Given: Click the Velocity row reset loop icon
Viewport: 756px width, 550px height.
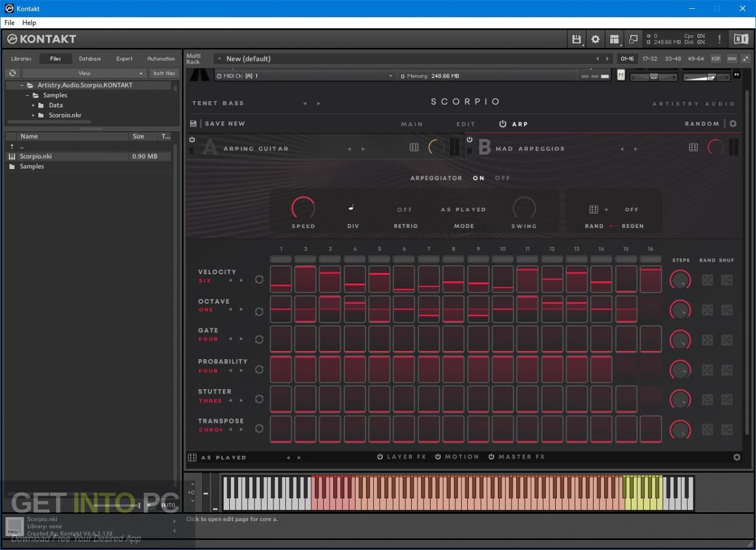Looking at the screenshot, I should pos(259,279).
